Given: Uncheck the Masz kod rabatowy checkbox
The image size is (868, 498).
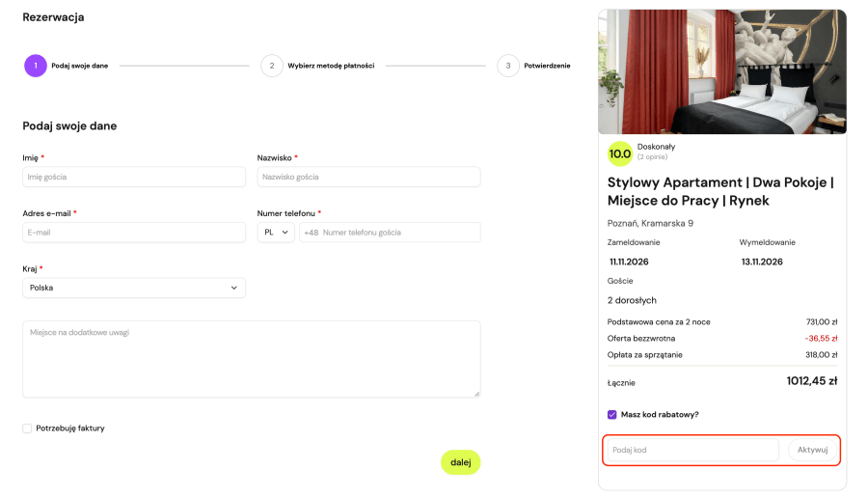Looking at the screenshot, I should [612, 415].
